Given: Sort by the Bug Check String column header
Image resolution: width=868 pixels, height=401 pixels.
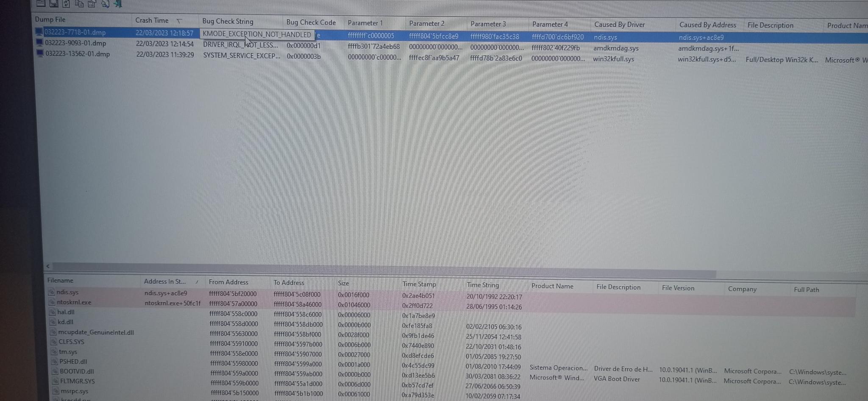Looking at the screenshot, I should (x=228, y=21).
